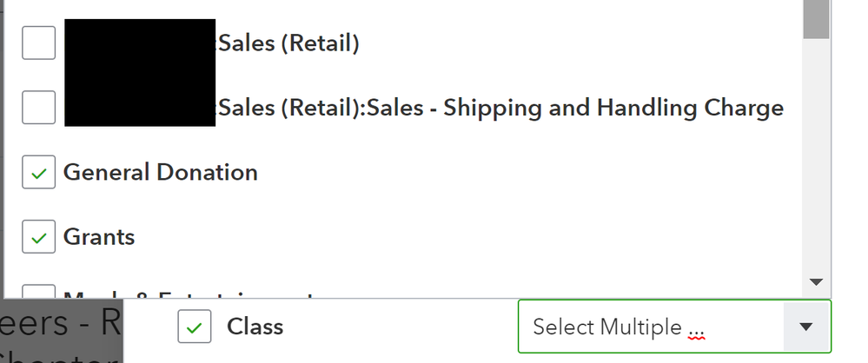This screenshot has width=868, height=363.
Task: Select the Grants list item text
Action: click(99, 236)
